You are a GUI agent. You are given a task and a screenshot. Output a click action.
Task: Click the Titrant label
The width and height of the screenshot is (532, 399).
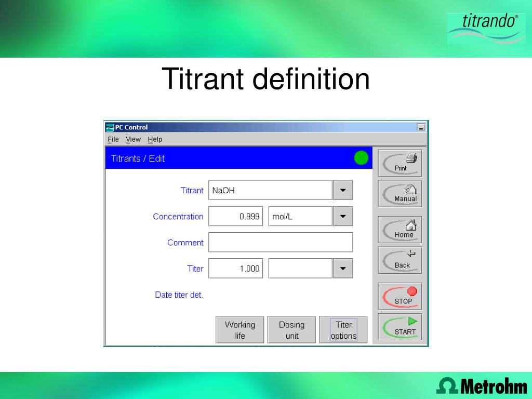[192, 190]
